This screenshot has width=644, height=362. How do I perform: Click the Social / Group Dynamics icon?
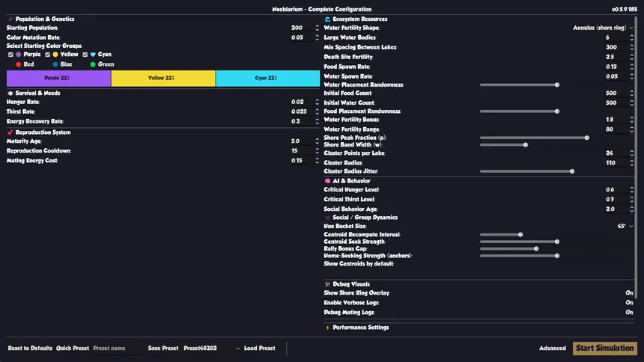[327, 218]
